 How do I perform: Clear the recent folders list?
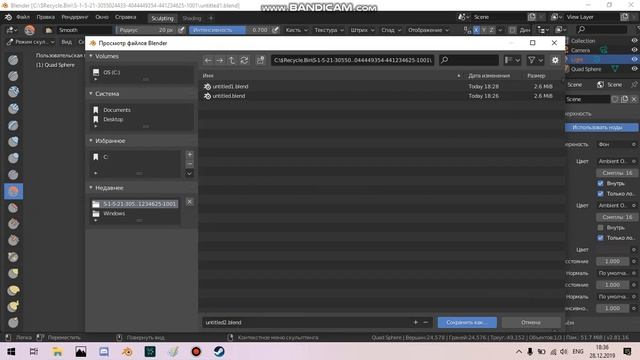tap(189, 202)
